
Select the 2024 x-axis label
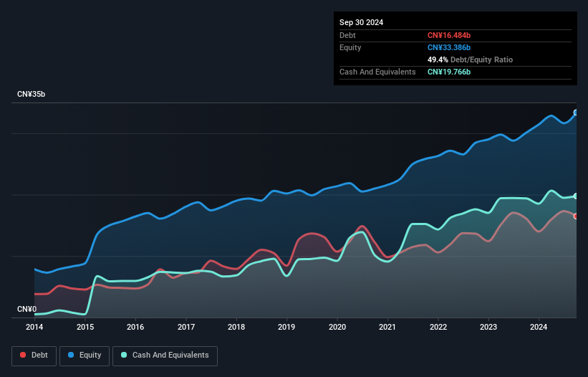[539, 327]
